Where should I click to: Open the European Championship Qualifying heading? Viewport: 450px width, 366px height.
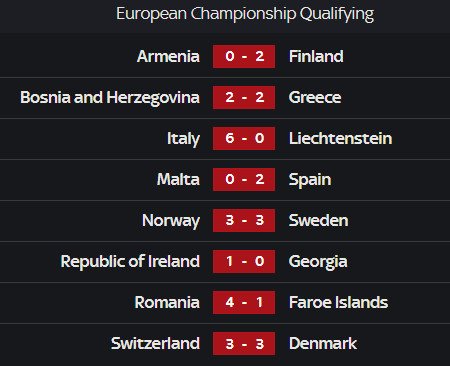(245, 14)
